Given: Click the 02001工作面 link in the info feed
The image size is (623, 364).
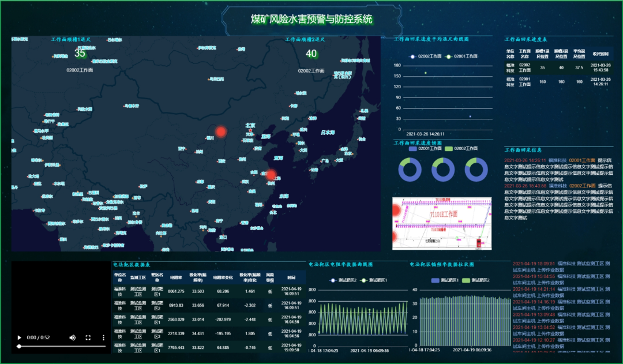Looking at the screenshot, I should (581, 160).
